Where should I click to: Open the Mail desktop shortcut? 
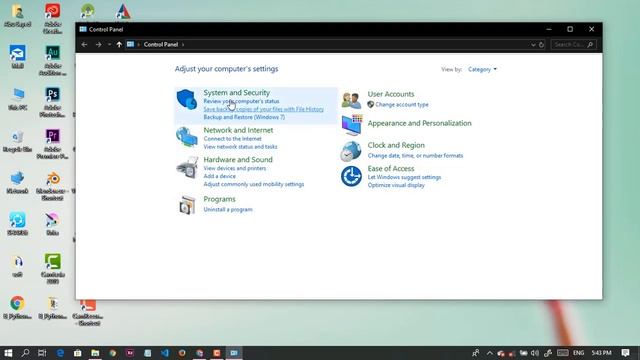pos(18,57)
